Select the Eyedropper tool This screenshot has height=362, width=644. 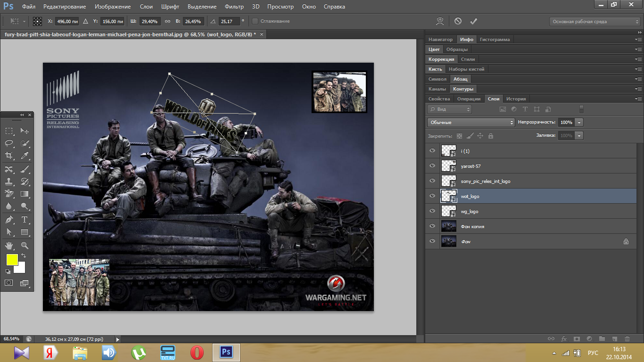(x=25, y=156)
